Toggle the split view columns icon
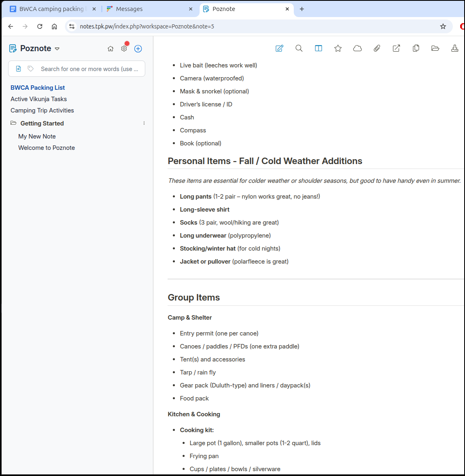 tap(319, 48)
